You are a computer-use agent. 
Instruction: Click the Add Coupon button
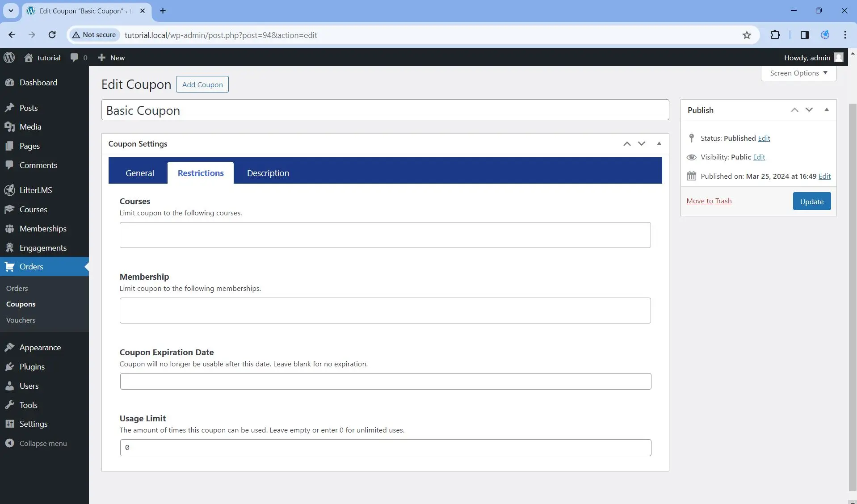click(x=202, y=84)
